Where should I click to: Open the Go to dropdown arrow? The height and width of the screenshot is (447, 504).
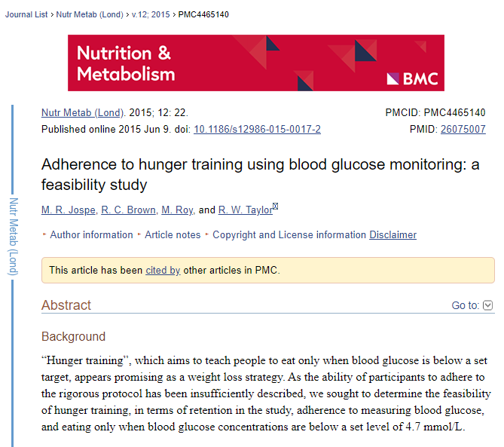click(x=487, y=305)
